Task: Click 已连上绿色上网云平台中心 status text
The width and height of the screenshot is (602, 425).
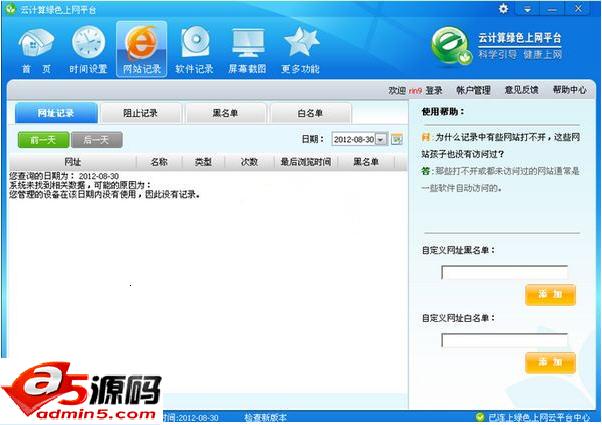Action: [539, 417]
